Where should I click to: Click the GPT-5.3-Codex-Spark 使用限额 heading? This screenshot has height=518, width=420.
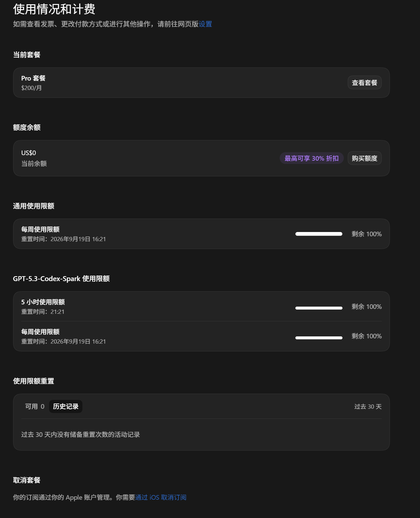click(x=61, y=279)
